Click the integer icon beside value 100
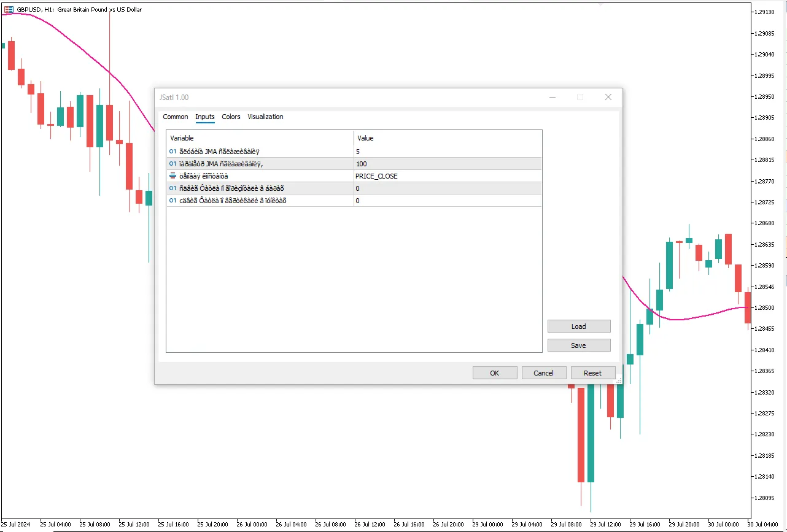The height and width of the screenshot is (532, 787). pyautogui.click(x=173, y=164)
